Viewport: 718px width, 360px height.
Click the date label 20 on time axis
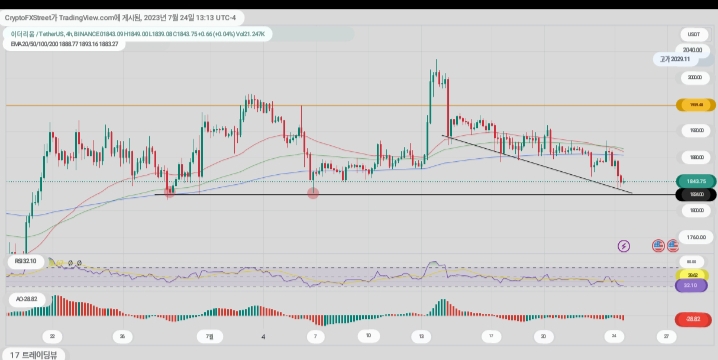(x=543, y=336)
